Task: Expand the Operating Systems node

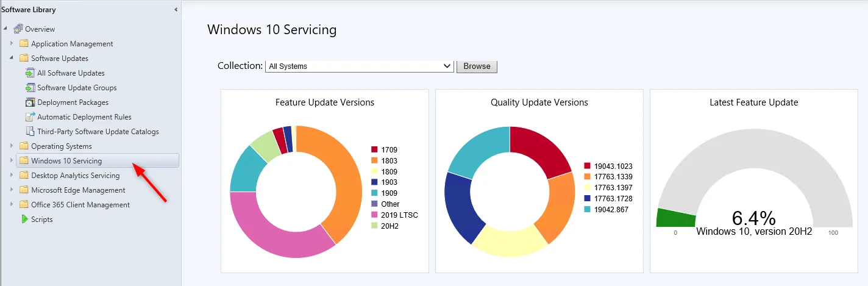Action: pyautogui.click(x=12, y=146)
